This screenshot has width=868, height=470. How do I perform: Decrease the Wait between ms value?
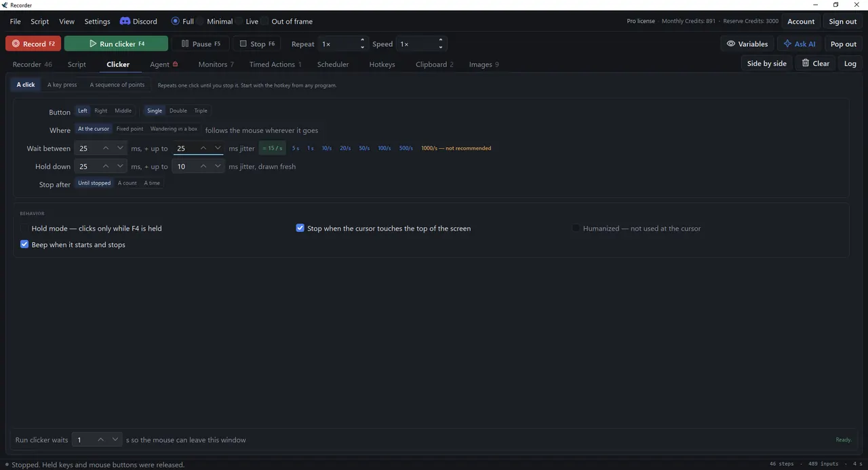[120, 148]
